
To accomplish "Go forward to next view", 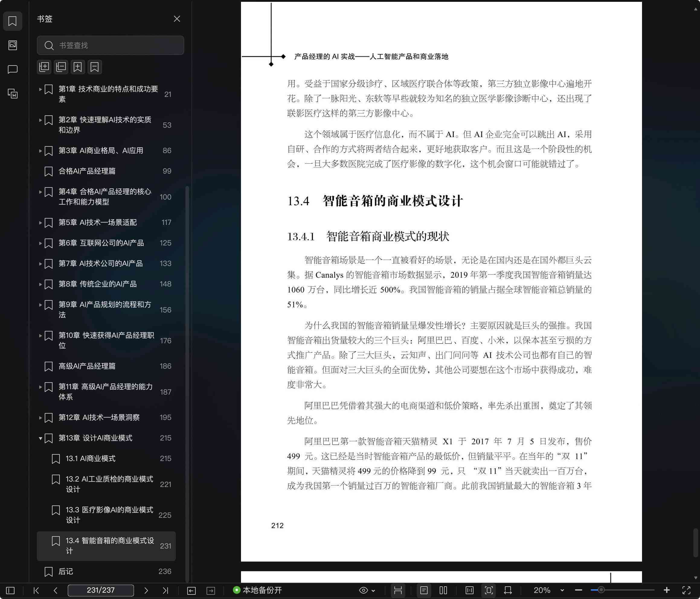I will 211,591.
